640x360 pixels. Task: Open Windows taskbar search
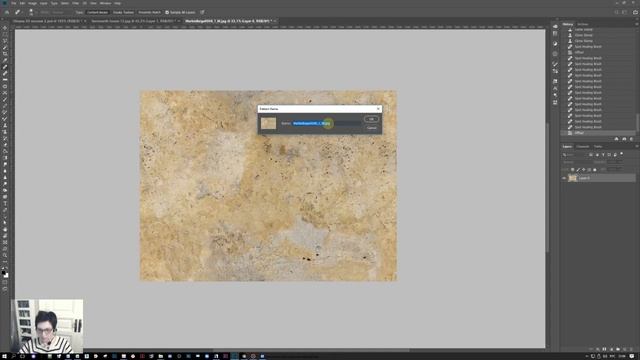point(13,356)
